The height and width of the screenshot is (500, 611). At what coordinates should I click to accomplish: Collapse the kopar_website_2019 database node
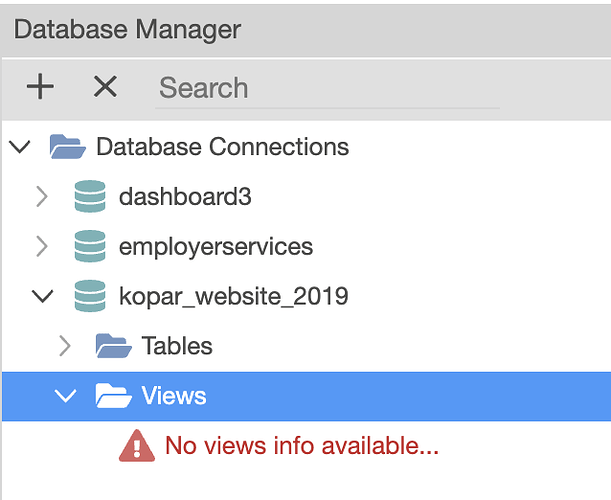point(42,296)
